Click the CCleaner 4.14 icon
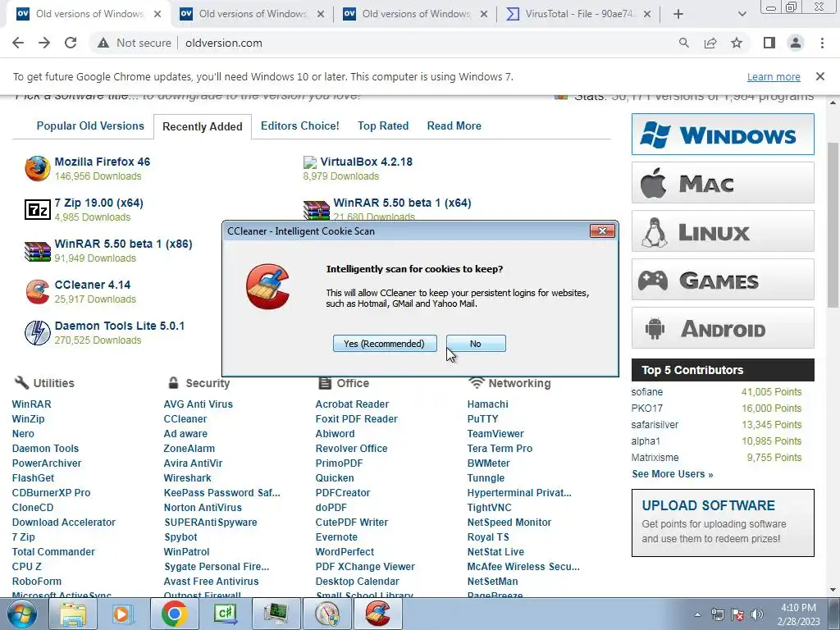 [38, 292]
